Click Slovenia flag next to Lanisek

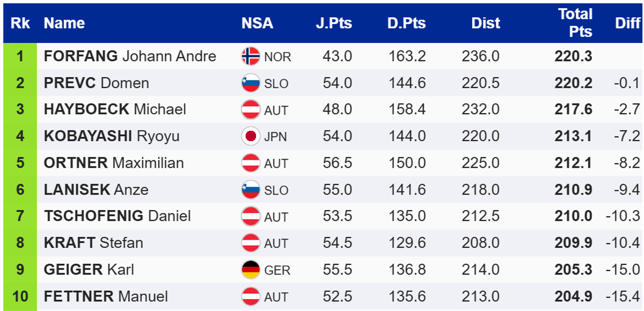[x=251, y=190]
